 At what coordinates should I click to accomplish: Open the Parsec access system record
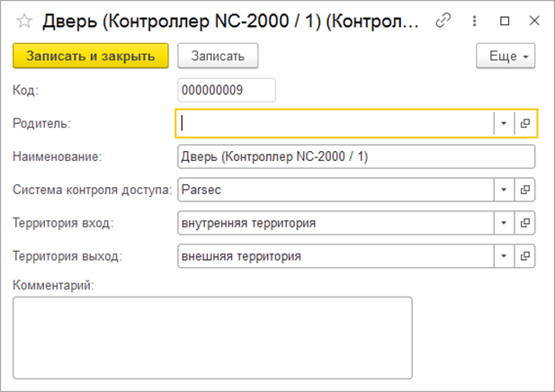tap(526, 191)
